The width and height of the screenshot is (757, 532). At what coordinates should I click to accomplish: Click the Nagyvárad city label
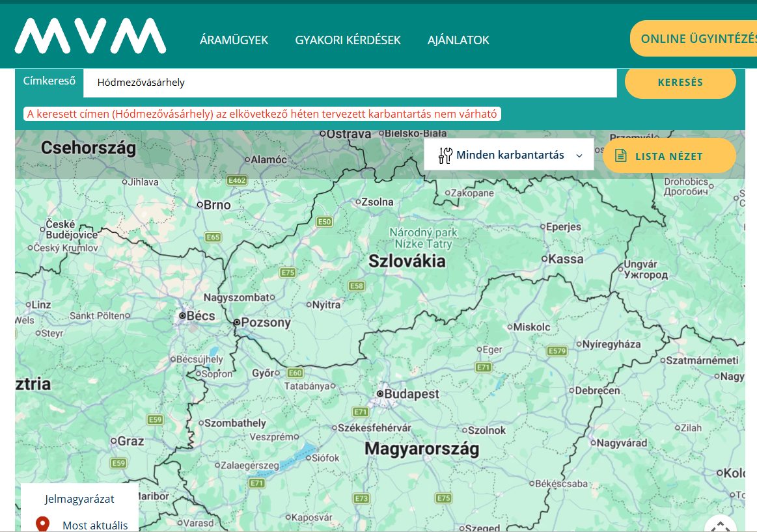pyautogui.click(x=622, y=443)
